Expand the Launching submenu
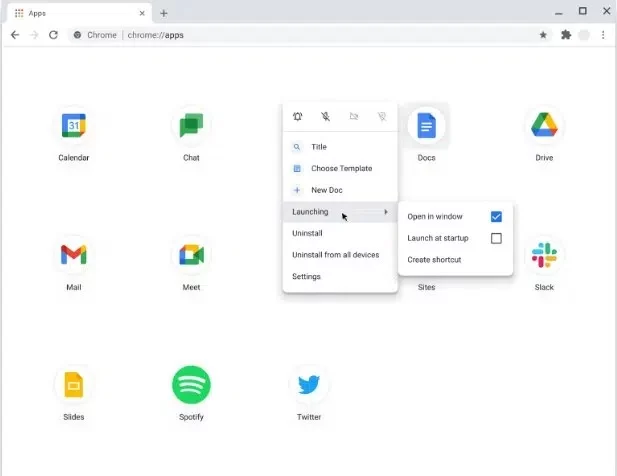Screen dimensions: 617x476 tap(339, 212)
